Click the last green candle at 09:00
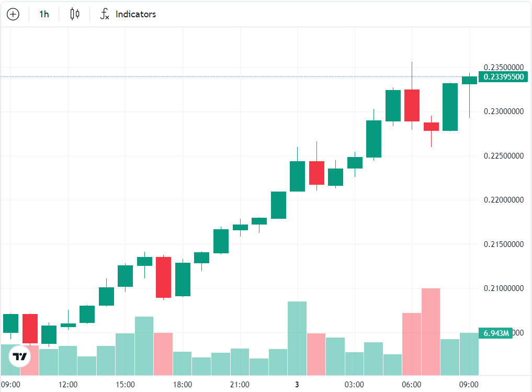 pyautogui.click(x=469, y=80)
